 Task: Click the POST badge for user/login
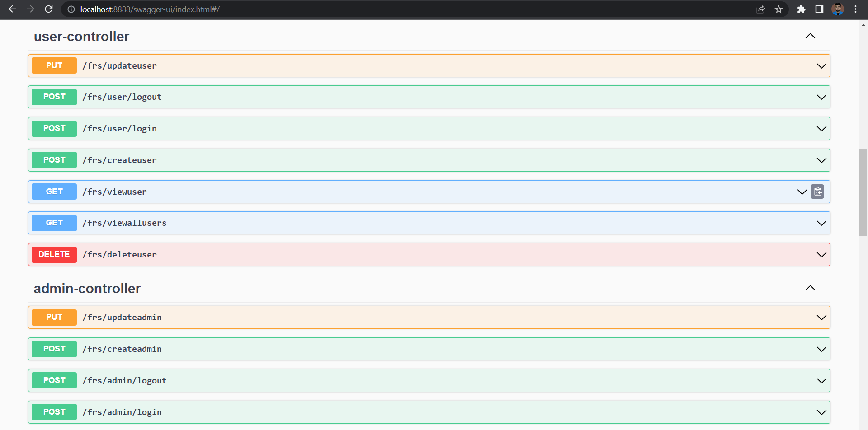(54, 128)
